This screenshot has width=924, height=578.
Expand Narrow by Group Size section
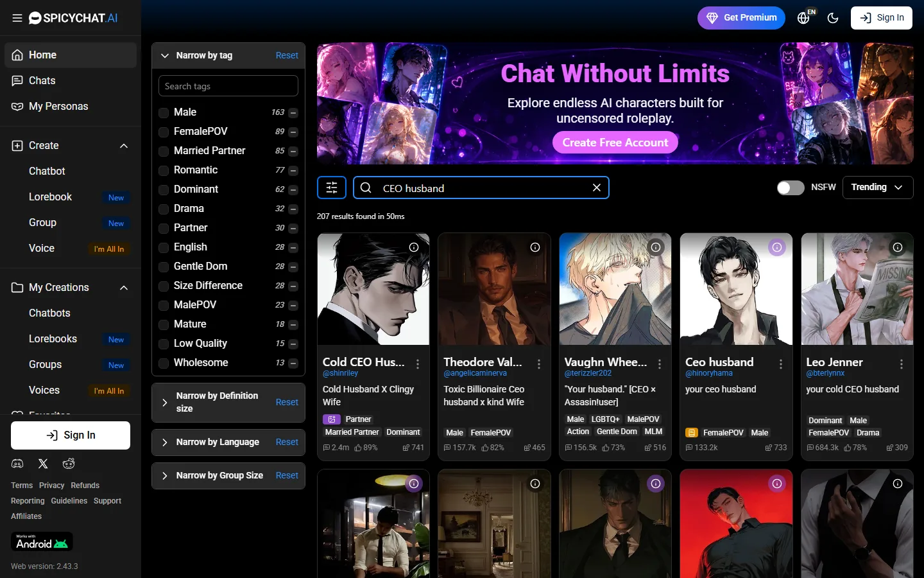(x=165, y=476)
